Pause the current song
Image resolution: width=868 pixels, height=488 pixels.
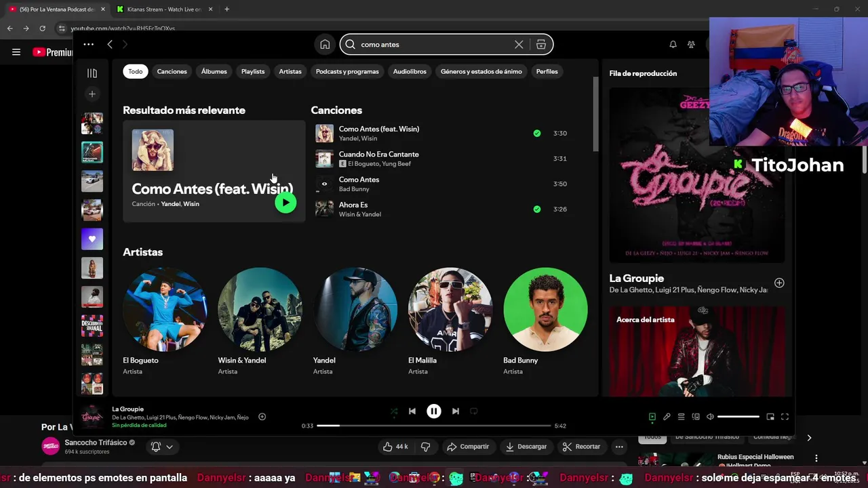pyautogui.click(x=434, y=411)
